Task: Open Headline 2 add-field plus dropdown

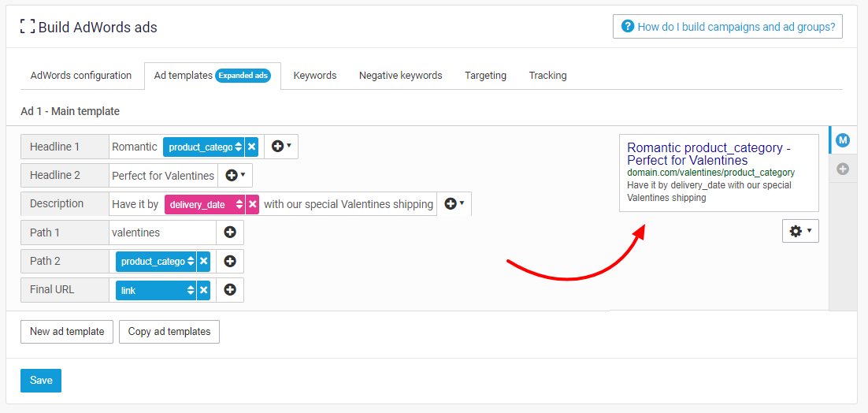Action: 236,175
